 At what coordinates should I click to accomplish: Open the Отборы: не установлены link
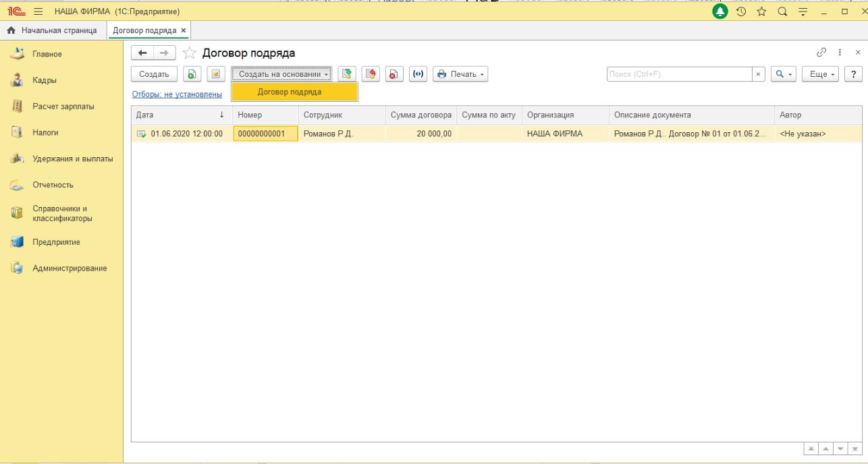[x=177, y=94]
